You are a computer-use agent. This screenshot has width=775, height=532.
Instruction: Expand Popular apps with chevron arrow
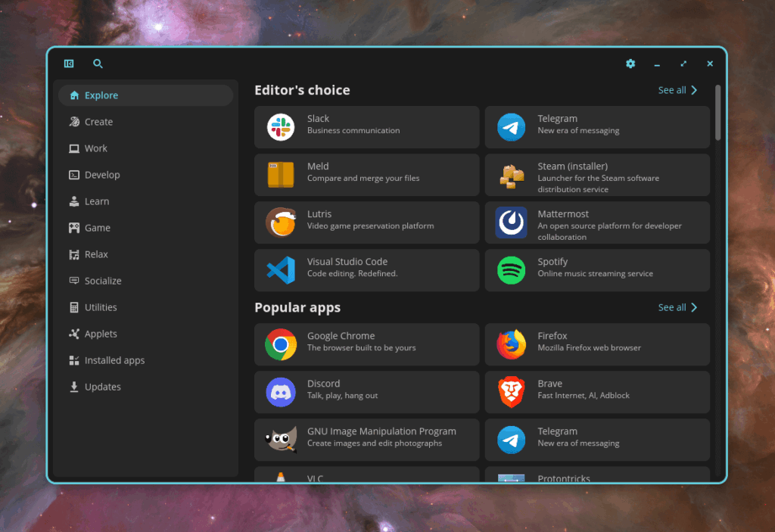pos(695,307)
